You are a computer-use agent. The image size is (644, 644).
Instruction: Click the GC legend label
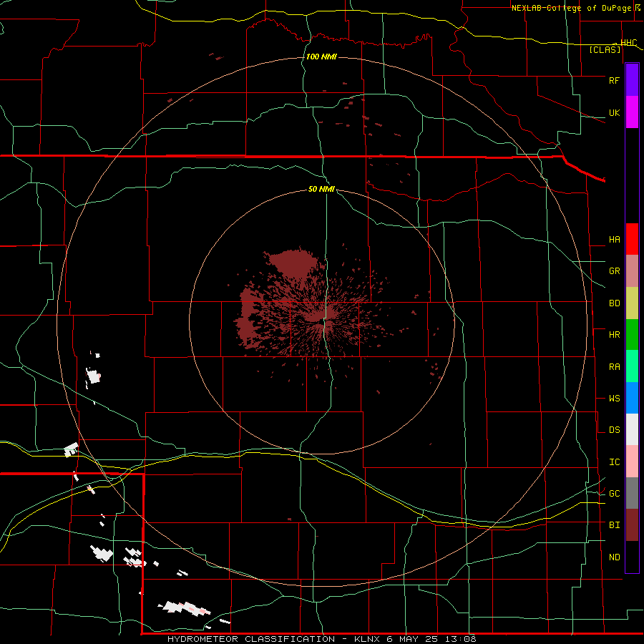tap(614, 494)
